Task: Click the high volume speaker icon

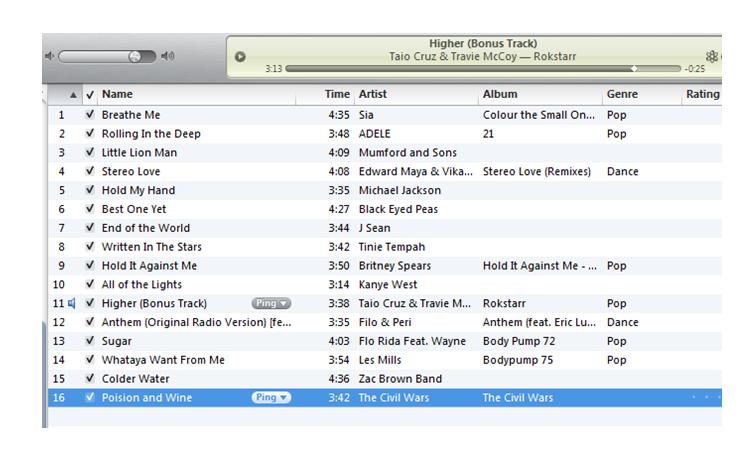Action: pos(167,56)
